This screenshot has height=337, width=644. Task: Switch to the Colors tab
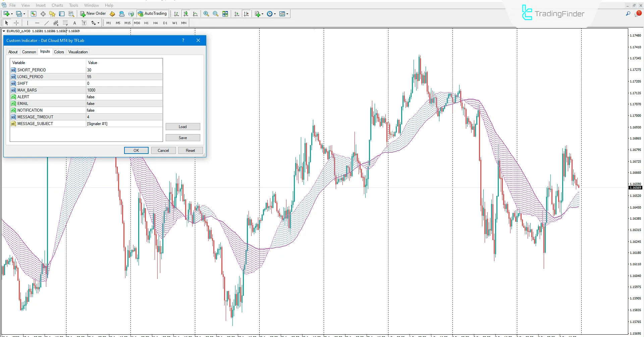point(59,52)
